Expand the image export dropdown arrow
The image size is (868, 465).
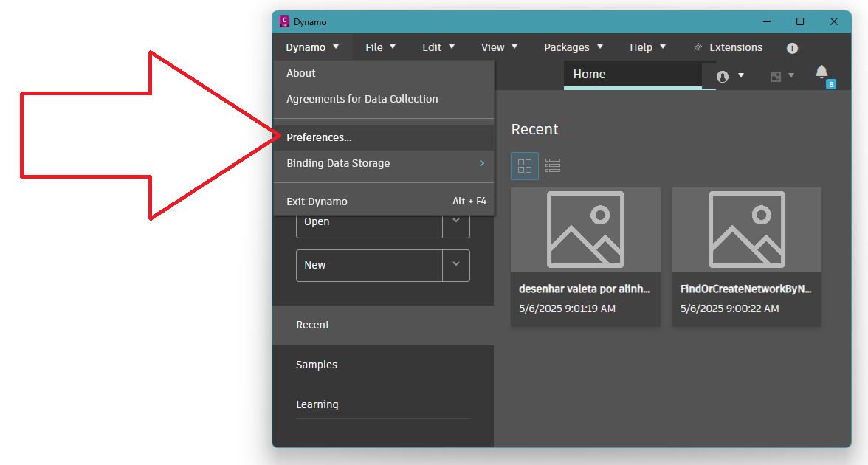tap(791, 76)
